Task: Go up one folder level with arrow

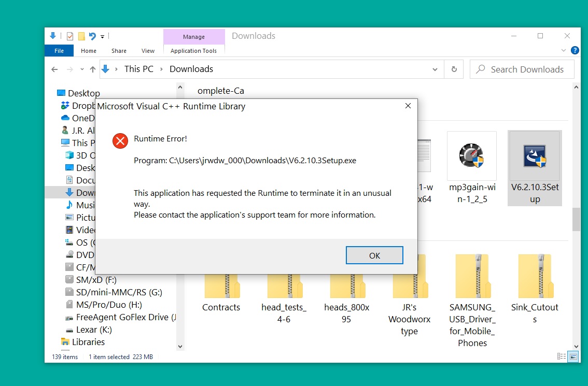Action: [93, 69]
